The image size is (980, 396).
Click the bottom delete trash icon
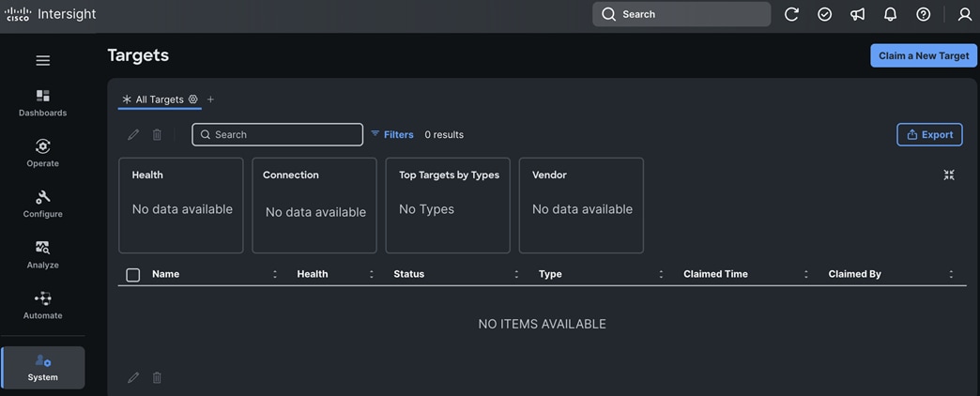157,377
